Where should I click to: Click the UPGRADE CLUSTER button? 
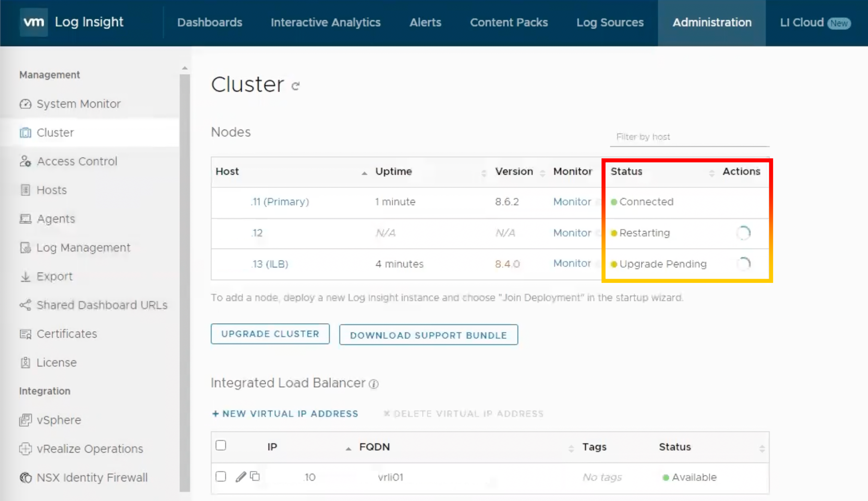(x=270, y=334)
